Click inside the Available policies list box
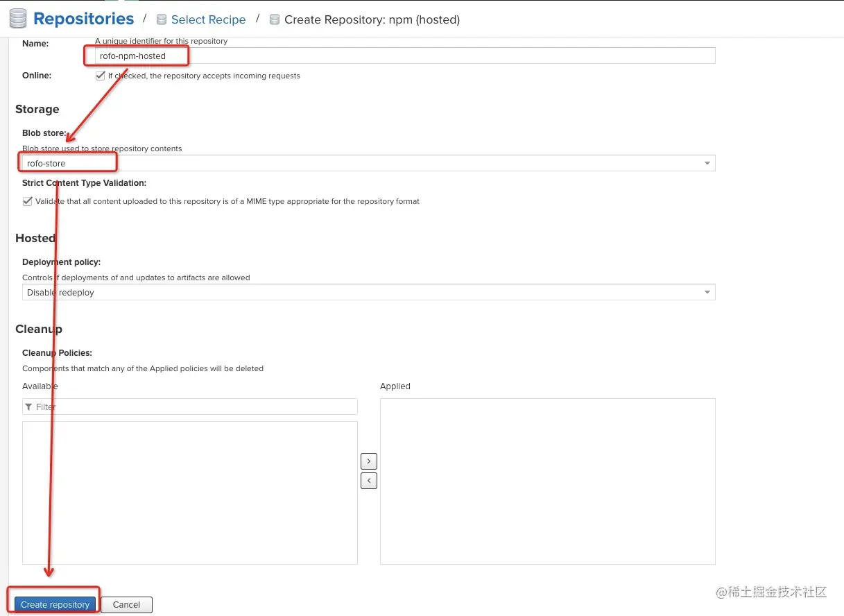Image resolution: width=844 pixels, height=616 pixels. [190, 493]
